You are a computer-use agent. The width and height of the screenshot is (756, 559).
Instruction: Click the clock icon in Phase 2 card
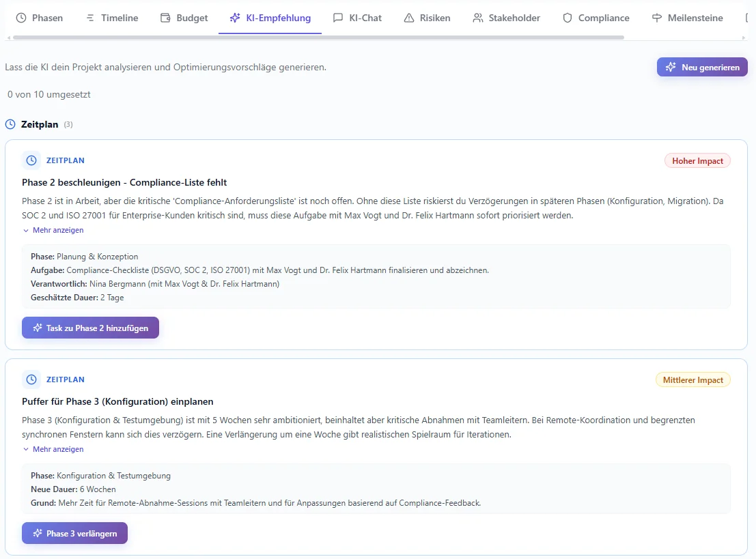[31, 160]
